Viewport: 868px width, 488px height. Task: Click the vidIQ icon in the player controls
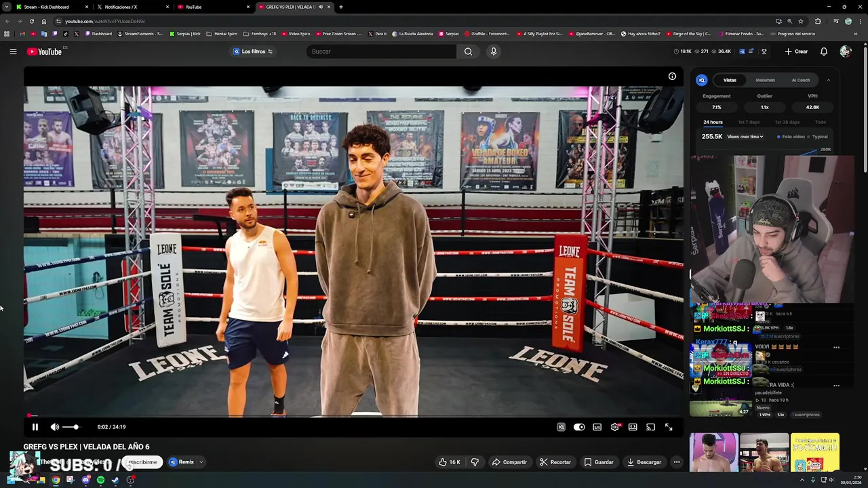(x=561, y=427)
